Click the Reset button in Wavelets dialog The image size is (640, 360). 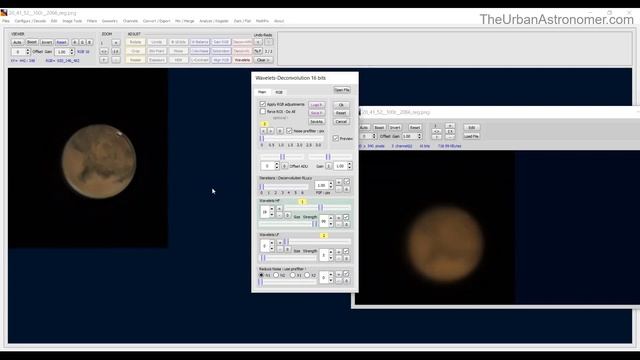point(341,113)
